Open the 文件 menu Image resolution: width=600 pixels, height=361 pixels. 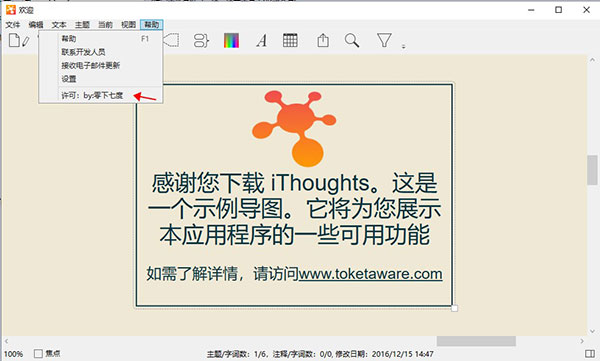tap(13, 25)
